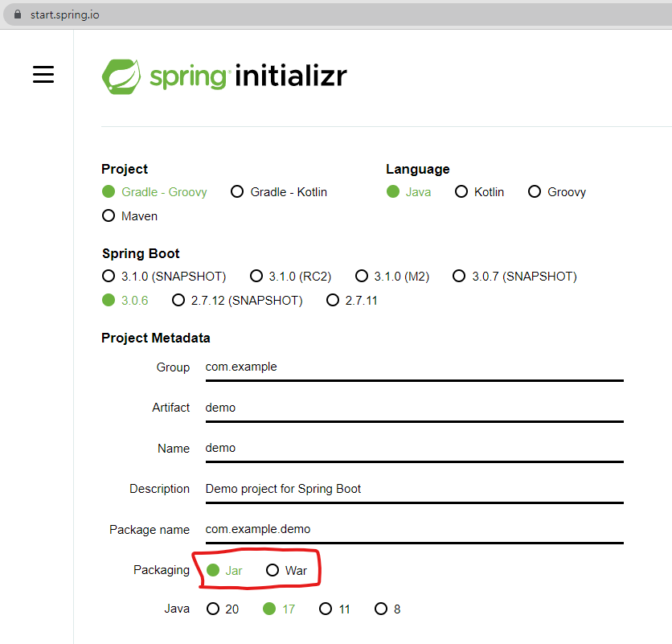
Task: Edit the Name field
Action: (415, 449)
